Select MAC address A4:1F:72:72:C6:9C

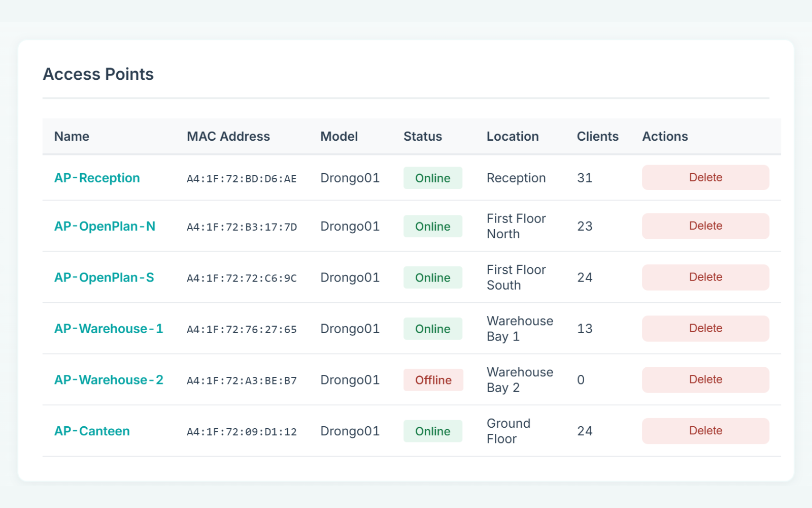coord(242,278)
